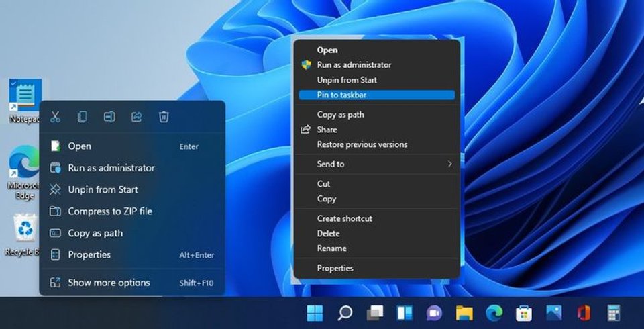Select Copy as path in classic menu

(x=377, y=115)
